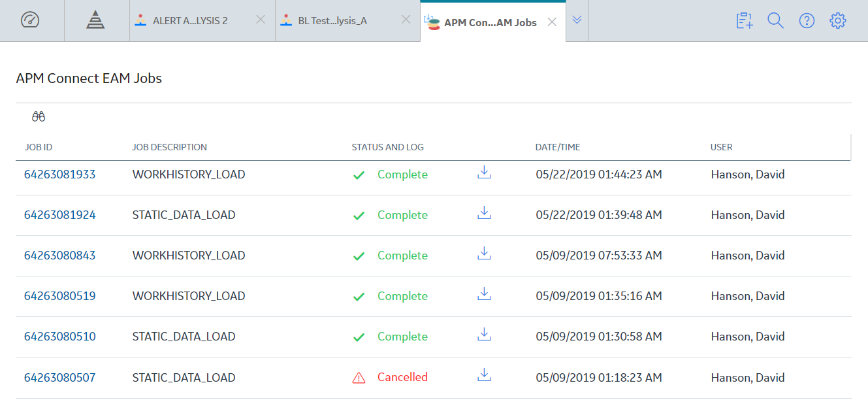Open job ID 64263081933 link
The image size is (868, 400).
pyautogui.click(x=60, y=175)
